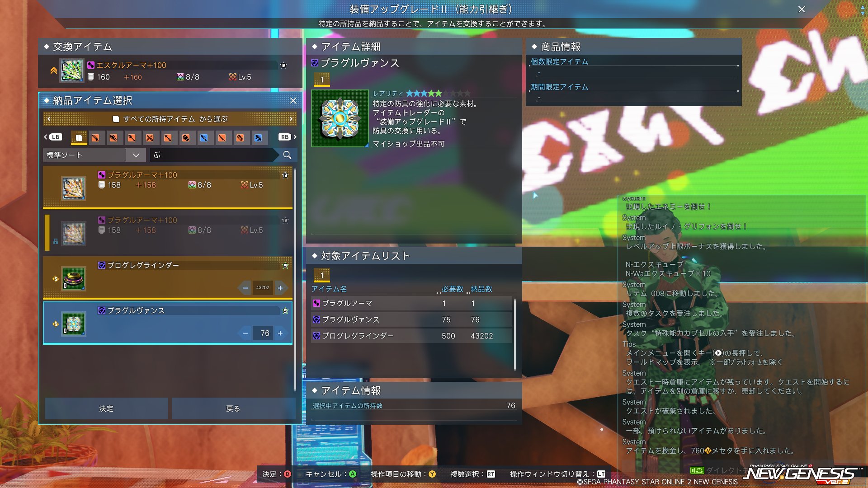This screenshot has height=488, width=868.
Task: Select the プラグルヴァンス item row
Action: (168, 323)
